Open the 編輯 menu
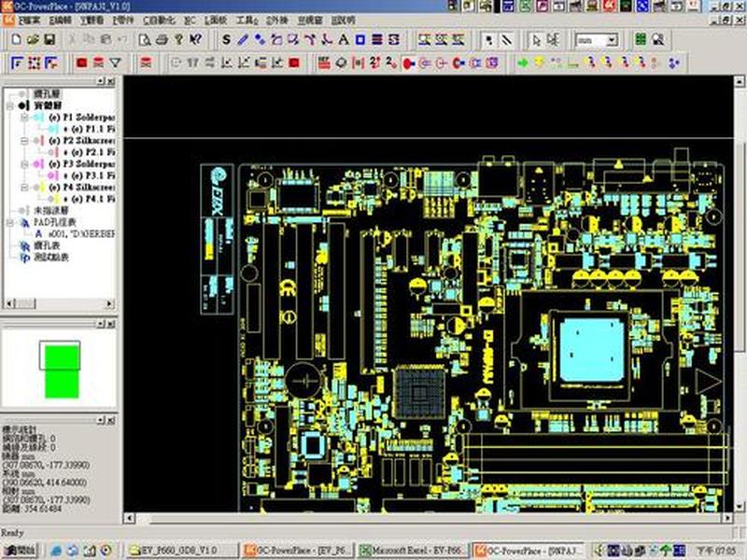The width and height of the screenshot is (747, 560). point(61,21)
